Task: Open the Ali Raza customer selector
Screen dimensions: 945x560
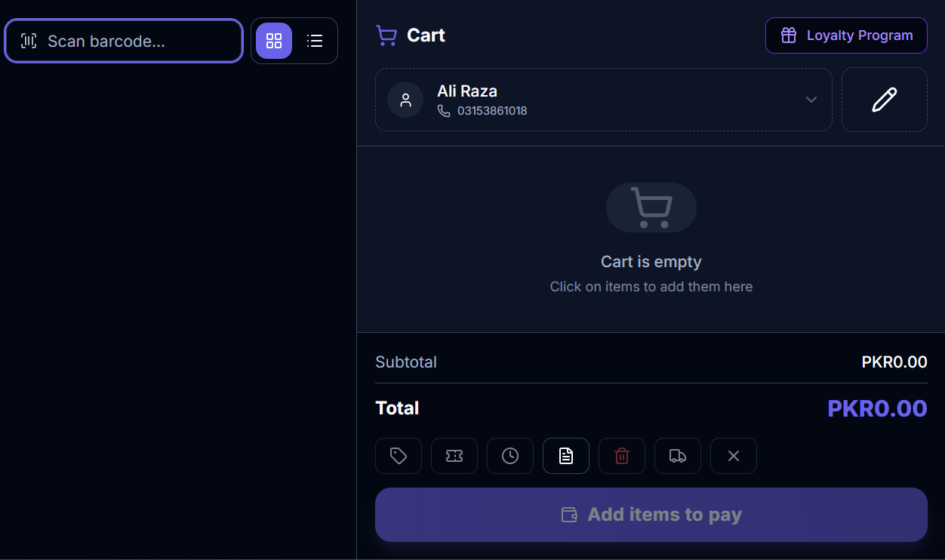Action: (x=604, y=100)
